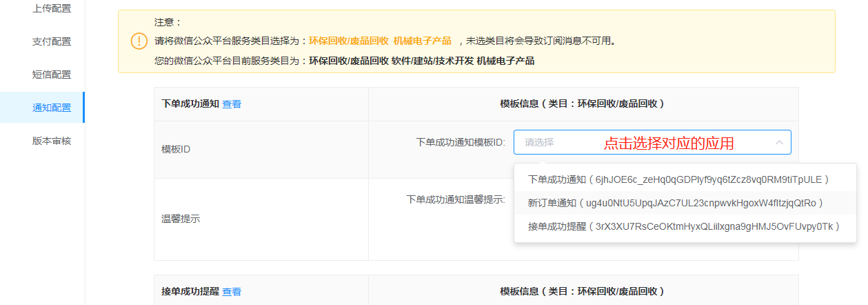
Task: Click the 下单成功通知模板ID field label
Action: coord(461,142)
